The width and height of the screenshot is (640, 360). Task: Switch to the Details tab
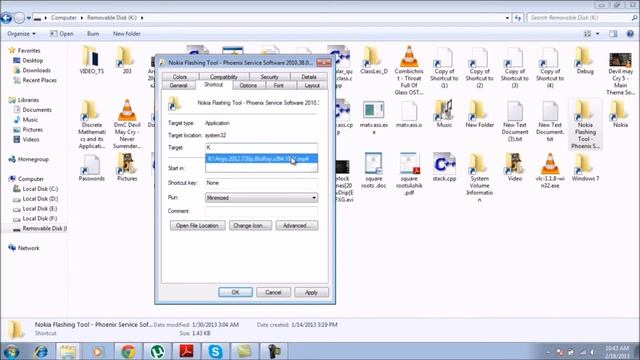(x=309, y=77)
